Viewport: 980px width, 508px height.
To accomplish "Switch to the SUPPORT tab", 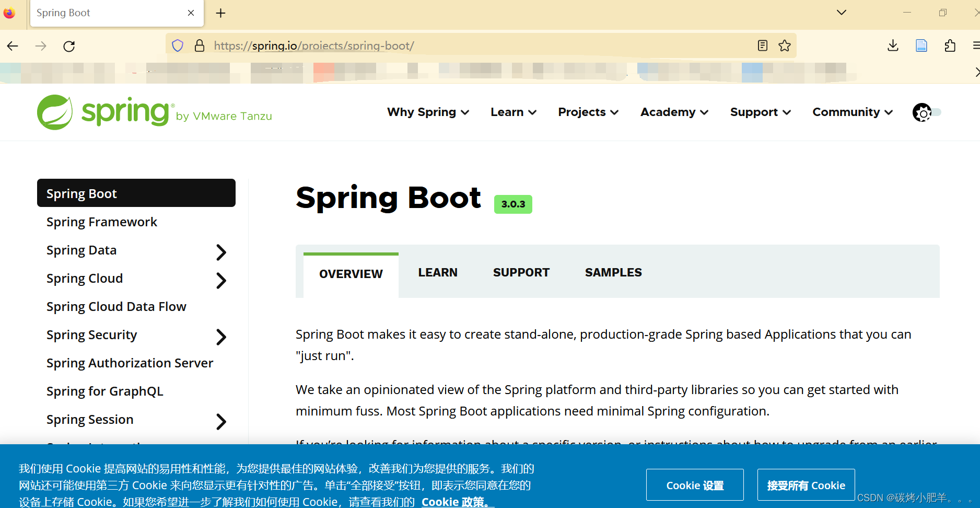I will [521, 273].
